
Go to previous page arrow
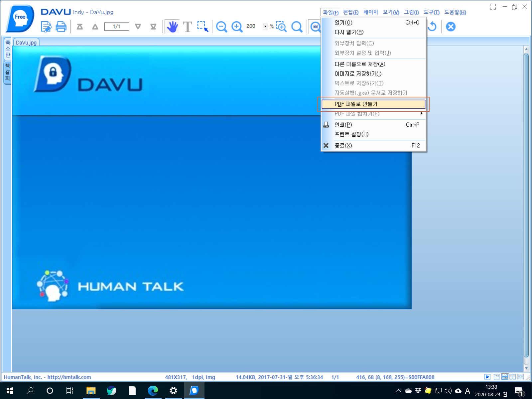[x=95, y=27]
